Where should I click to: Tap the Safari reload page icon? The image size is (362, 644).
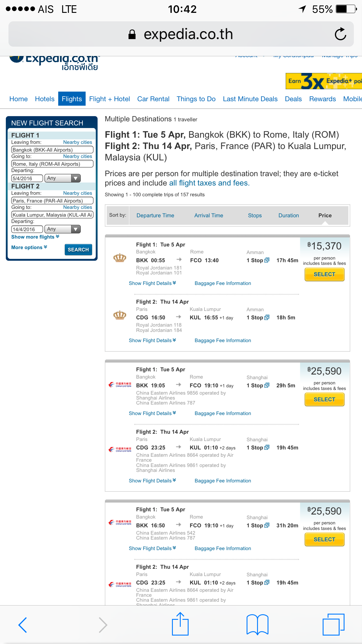coord(340,34)
